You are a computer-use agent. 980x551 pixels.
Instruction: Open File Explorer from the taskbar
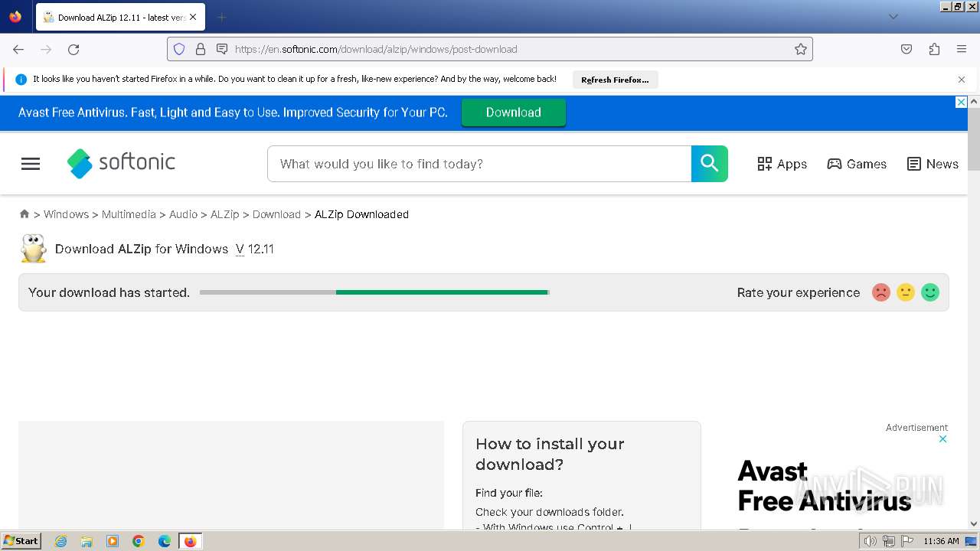87,541
